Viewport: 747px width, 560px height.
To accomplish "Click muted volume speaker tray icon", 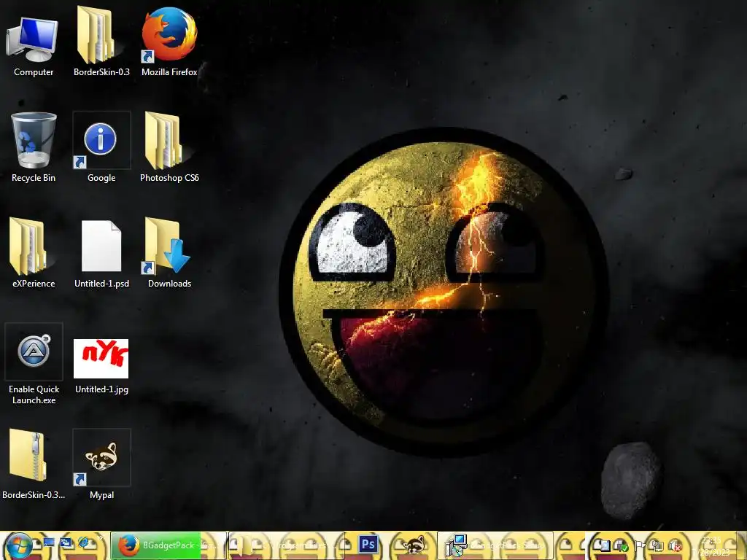I will 675,545.
